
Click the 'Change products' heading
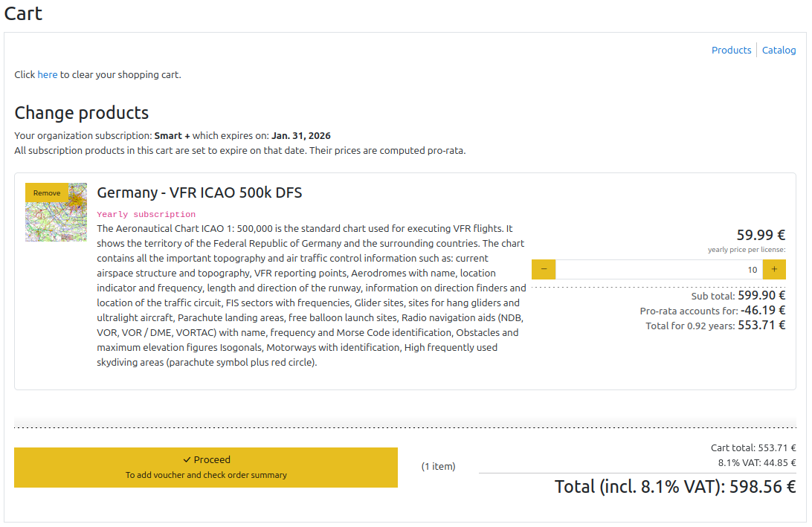pos(82,113)
